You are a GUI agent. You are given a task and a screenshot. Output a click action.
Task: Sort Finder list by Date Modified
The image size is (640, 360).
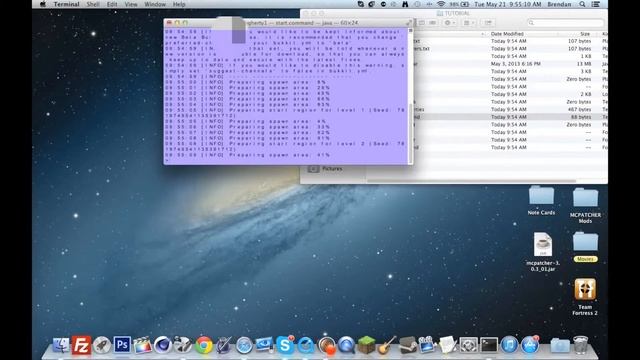tap(507, 34)
